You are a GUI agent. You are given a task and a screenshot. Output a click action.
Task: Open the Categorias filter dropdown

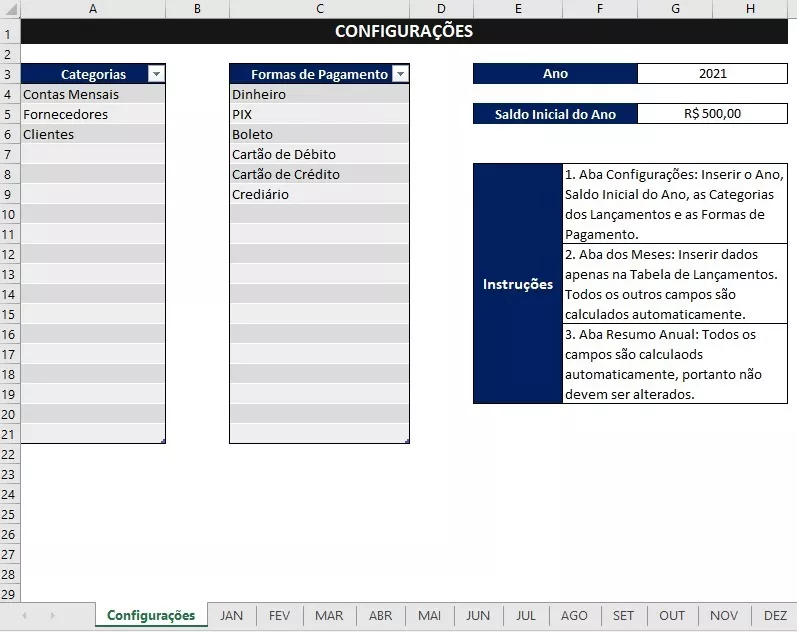(x=155, y=74)
